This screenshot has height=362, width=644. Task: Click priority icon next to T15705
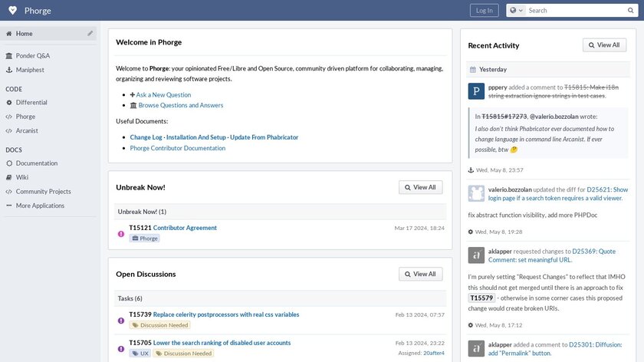coord(121,349)
